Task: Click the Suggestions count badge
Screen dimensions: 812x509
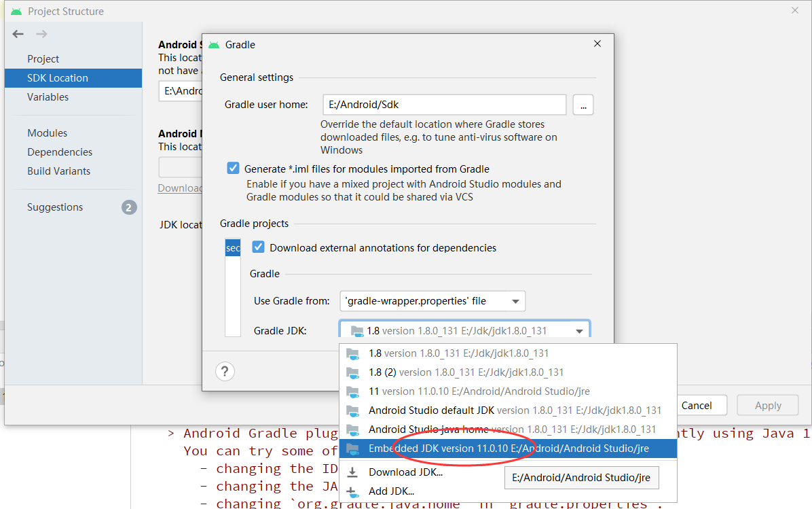Action: (129, 207)
